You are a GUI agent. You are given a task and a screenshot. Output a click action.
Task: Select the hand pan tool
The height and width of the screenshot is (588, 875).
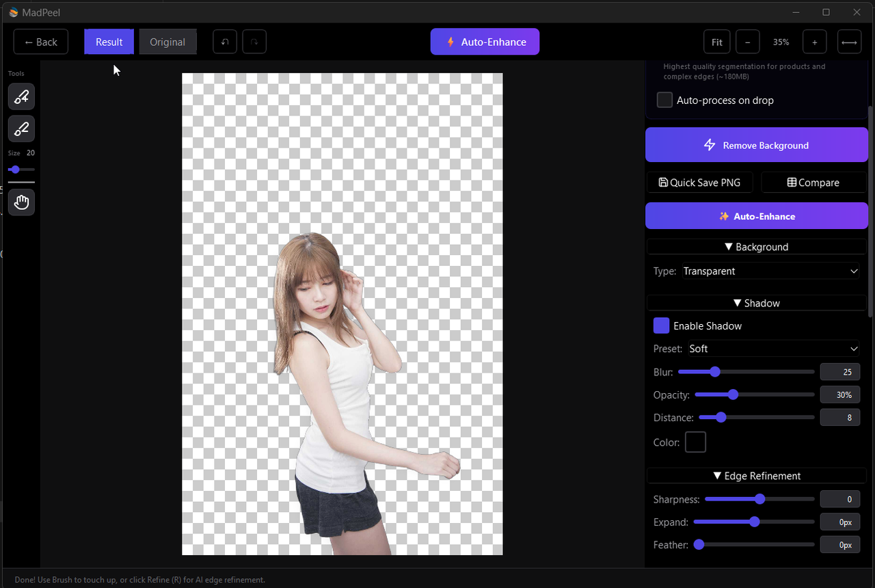(21, 202)
